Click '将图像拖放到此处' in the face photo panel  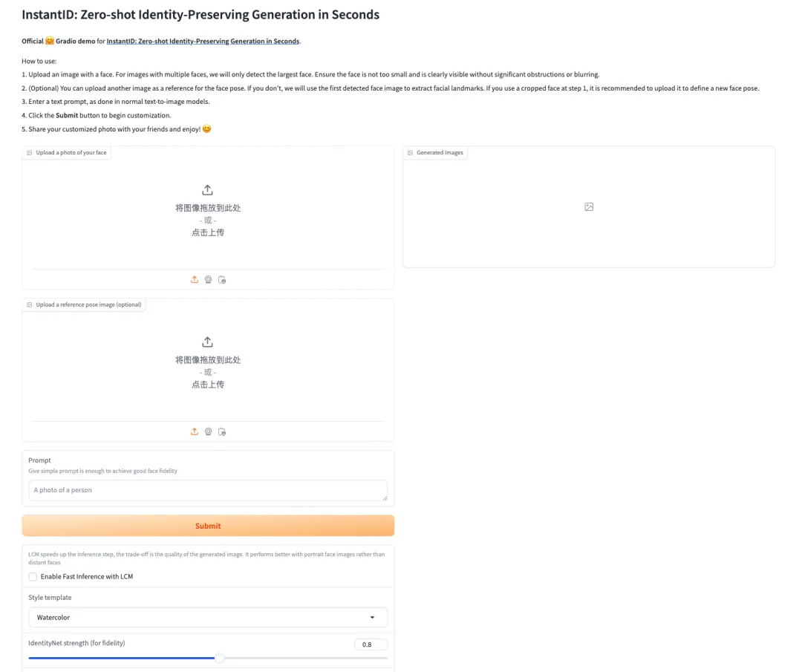[208, 208]
